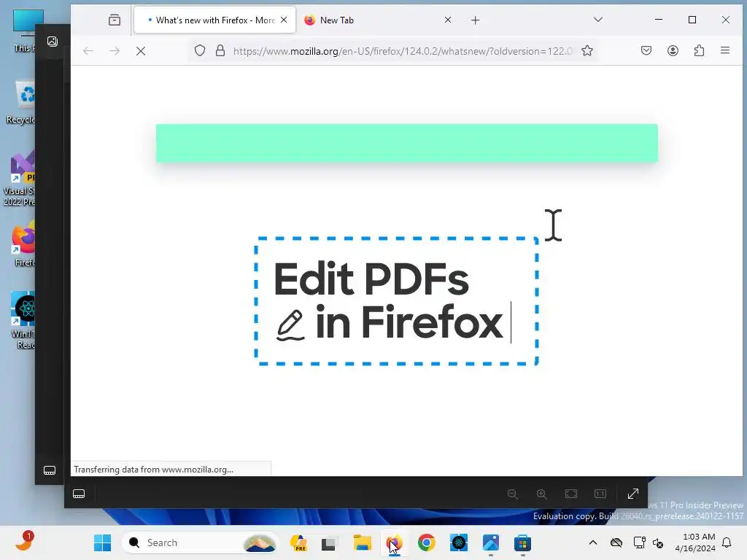This screenshot has width=747, height=560.
Task: Show hidden system tray icons
Action: click(x=592, y=542)
